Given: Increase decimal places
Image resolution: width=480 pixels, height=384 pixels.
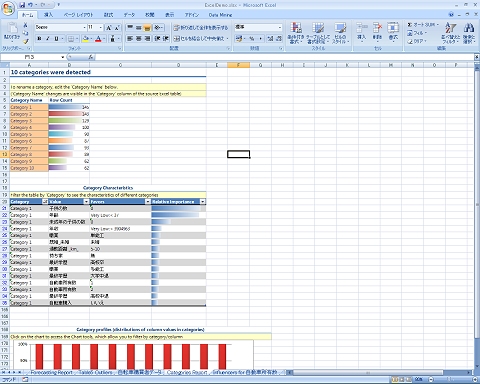Looking at the screenshot, I should click(x=270, y=39).
